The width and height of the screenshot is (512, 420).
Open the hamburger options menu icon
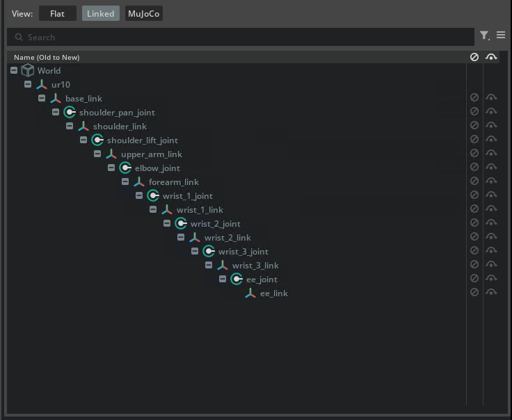coord(501,35)
